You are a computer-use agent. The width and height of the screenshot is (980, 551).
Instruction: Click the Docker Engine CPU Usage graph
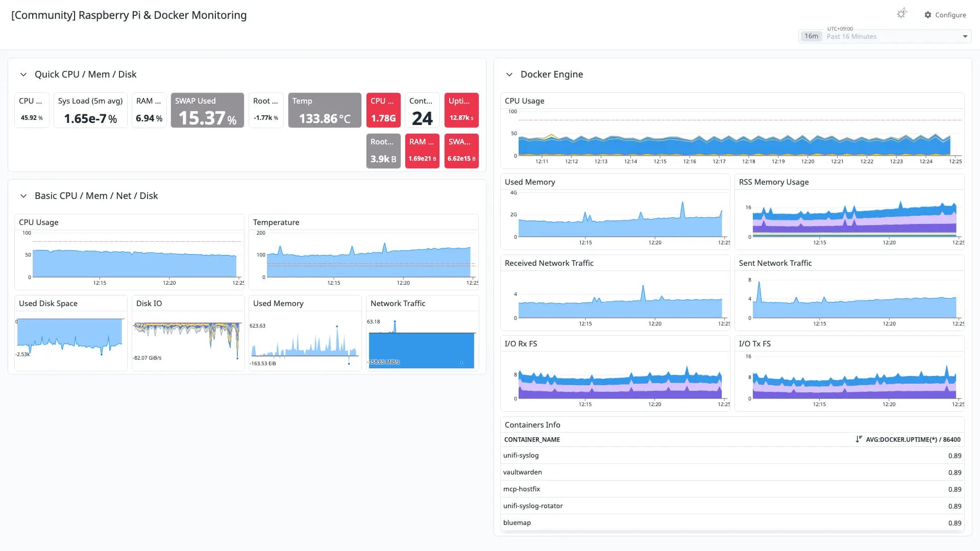(732, 131)
